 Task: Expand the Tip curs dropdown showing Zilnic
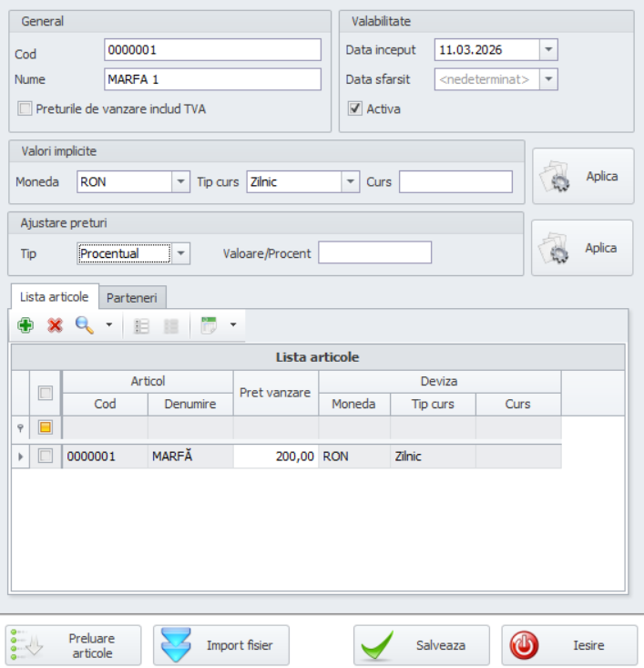tap(351, 182)
